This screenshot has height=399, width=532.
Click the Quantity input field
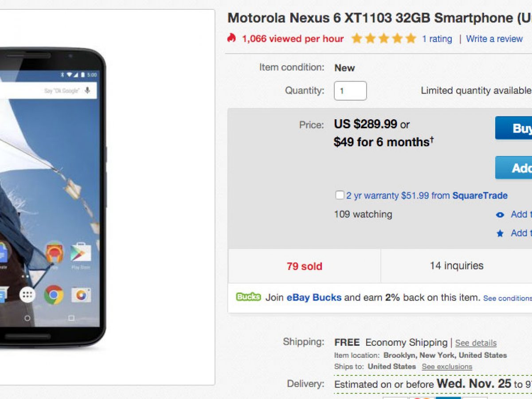(x=350, y=91)
